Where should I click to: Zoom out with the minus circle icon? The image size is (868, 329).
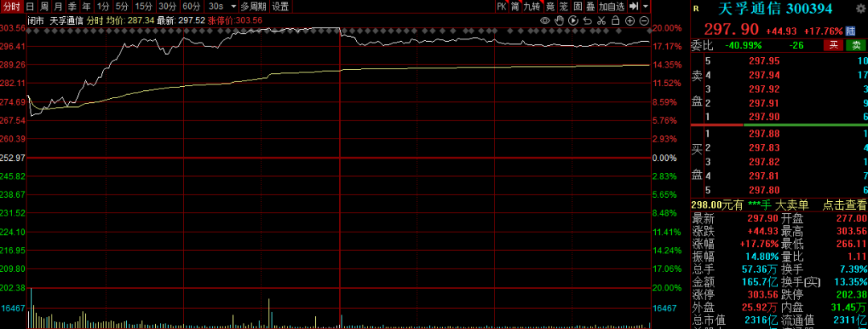645,20
